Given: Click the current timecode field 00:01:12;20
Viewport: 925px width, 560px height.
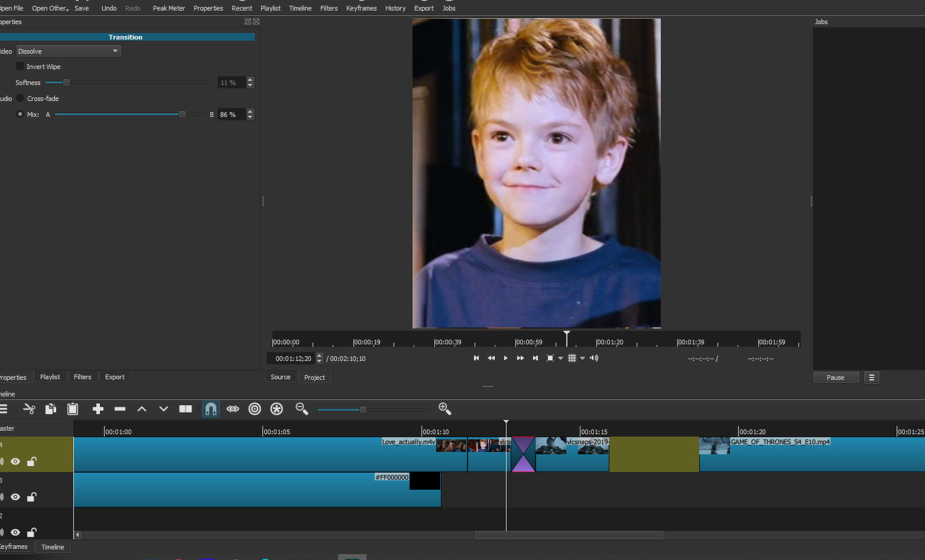Looking at the screenshot, I should pos(292,358).
